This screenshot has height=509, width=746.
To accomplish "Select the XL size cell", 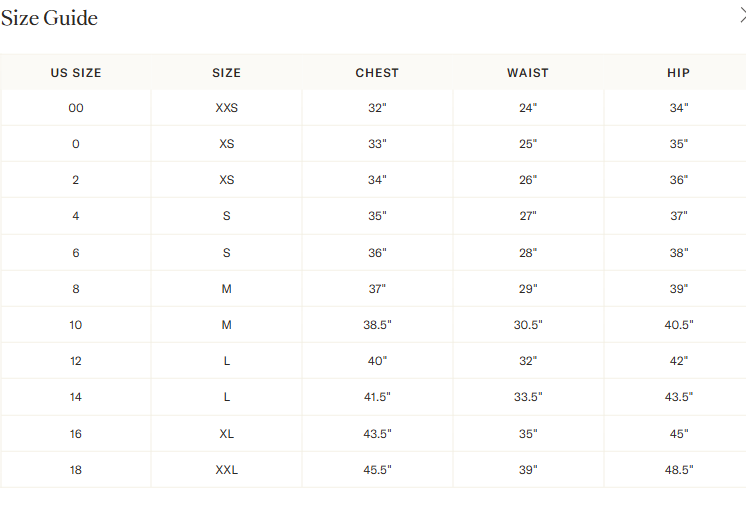I will click(x=226, y=434).
